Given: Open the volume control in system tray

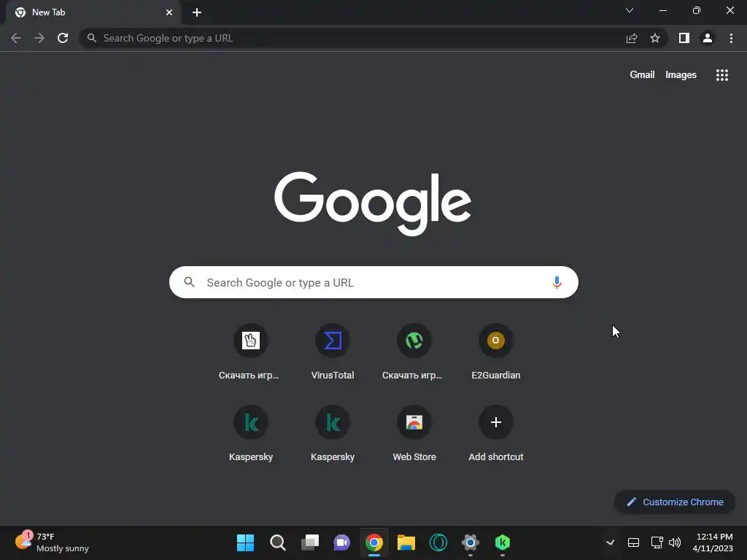Looking at the screenshot, I should 675,542.
